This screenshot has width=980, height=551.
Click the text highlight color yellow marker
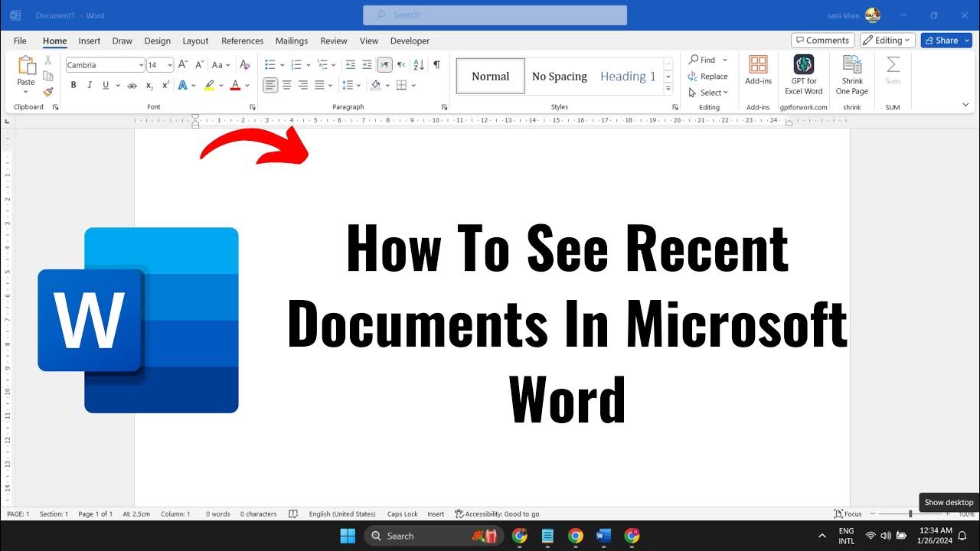(209, 85)
